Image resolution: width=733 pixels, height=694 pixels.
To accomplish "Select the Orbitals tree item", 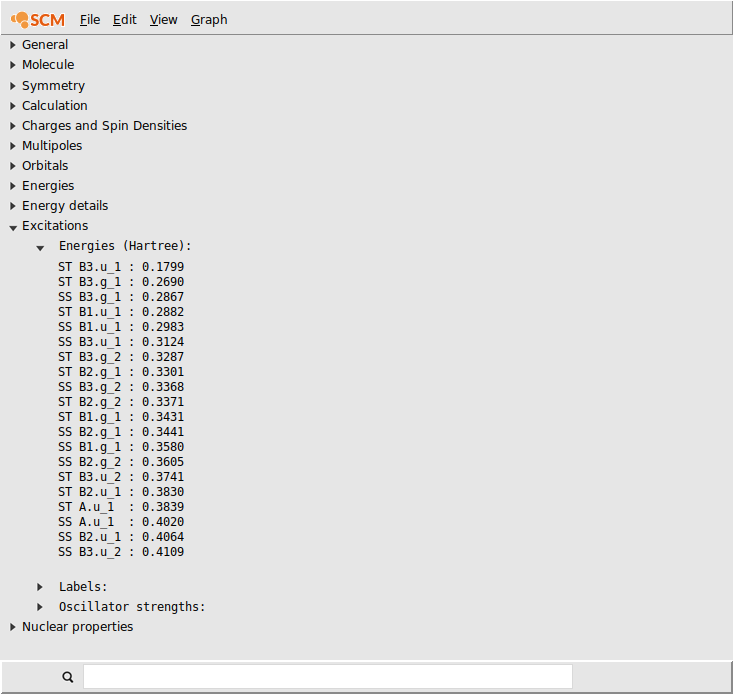I will click(x=45, y=166).
